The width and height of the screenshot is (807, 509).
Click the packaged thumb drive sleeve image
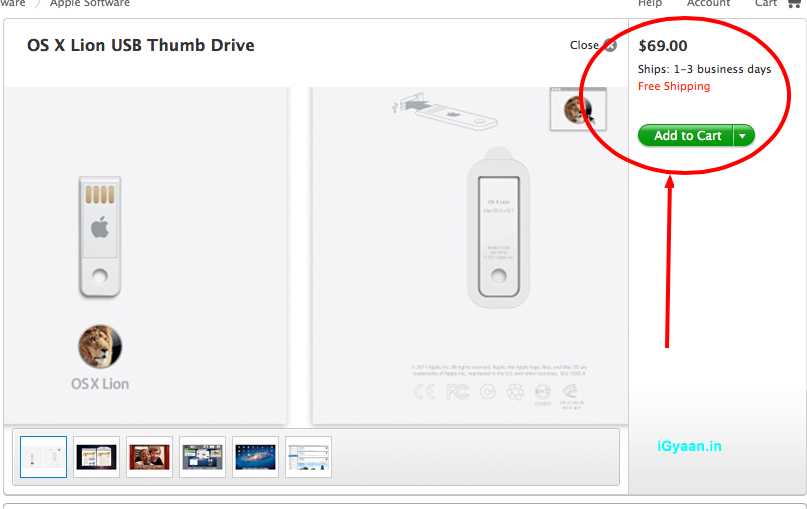[498, 228]
